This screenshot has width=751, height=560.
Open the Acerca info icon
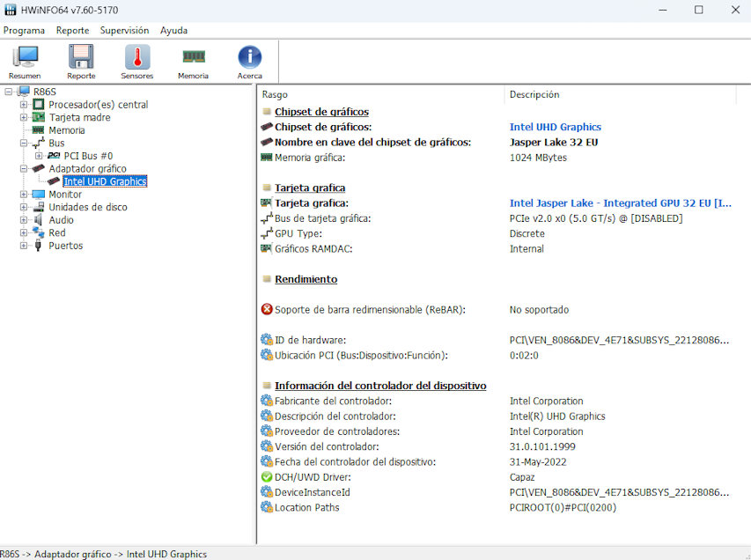(x=249, y=57)
